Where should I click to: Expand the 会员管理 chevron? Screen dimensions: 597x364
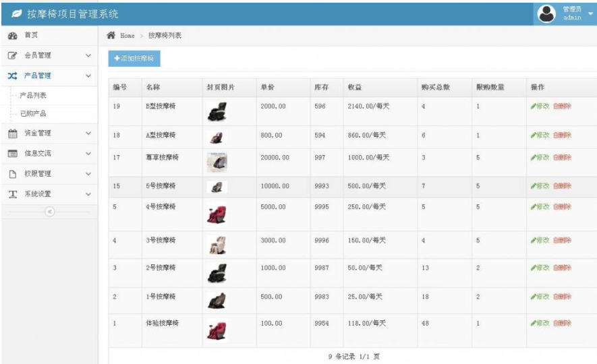[88, 55]
